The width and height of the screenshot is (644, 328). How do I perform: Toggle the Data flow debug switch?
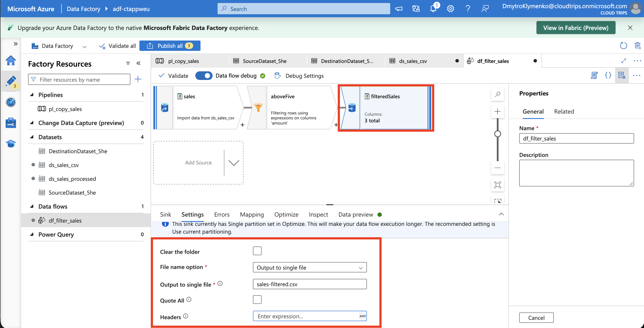tap(204, 76)
